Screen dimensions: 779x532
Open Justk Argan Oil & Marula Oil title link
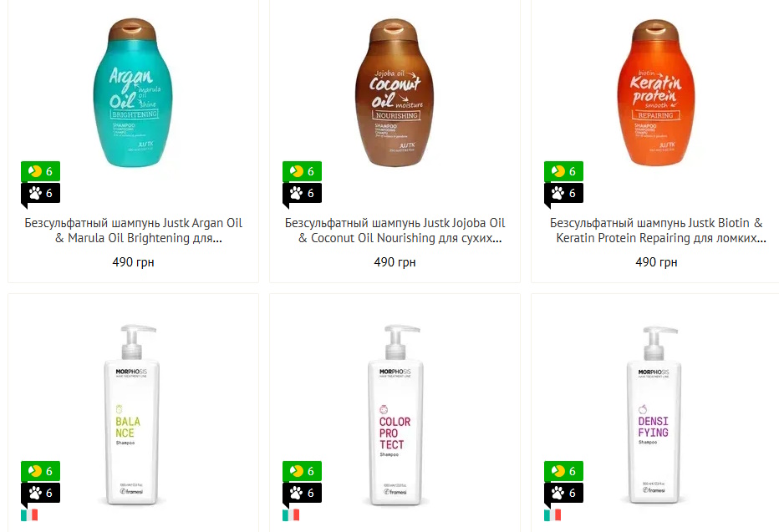[133, 231]
